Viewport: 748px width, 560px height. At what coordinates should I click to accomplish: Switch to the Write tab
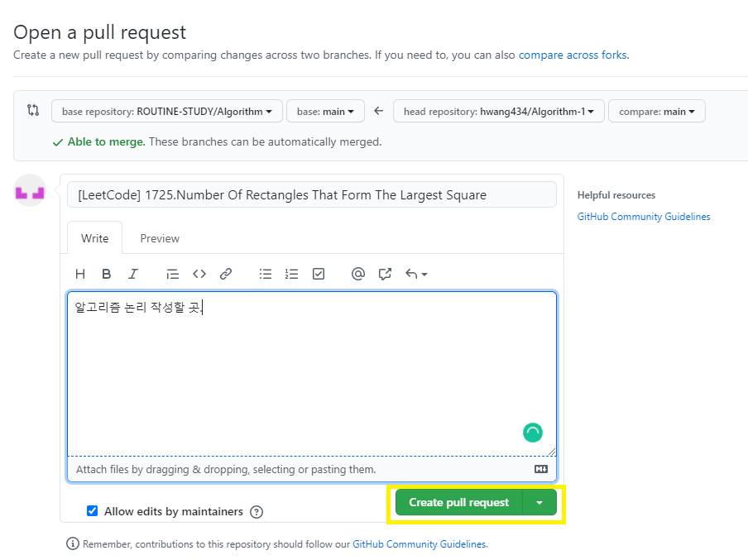(x=94, y=238)
